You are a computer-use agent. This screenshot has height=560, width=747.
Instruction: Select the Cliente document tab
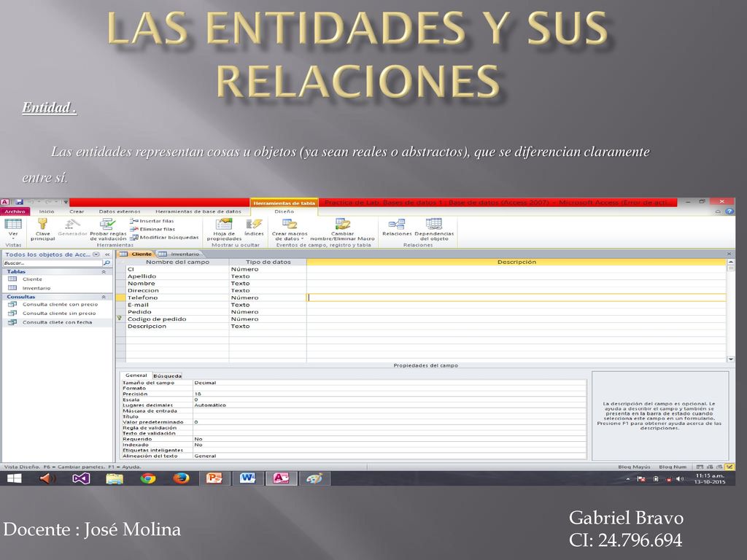pos(136,254)
